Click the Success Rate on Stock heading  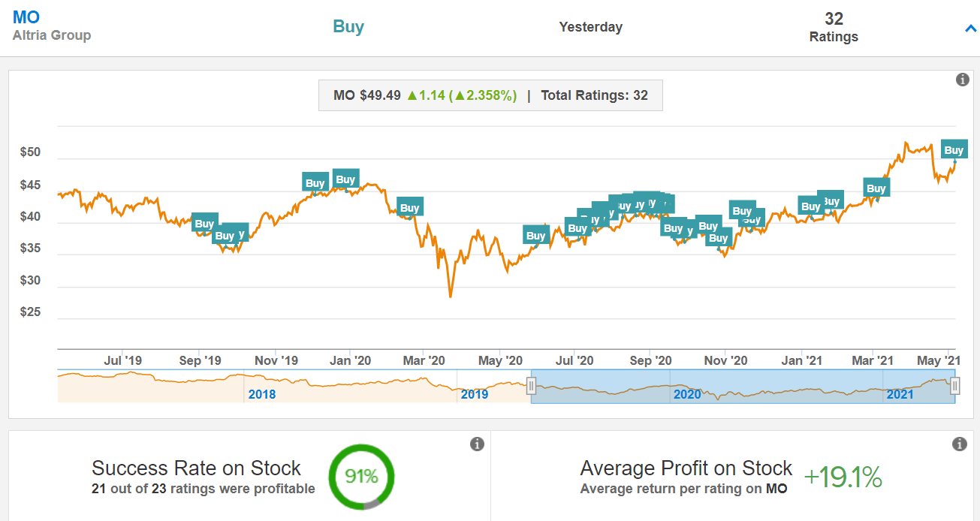point(196,468)
